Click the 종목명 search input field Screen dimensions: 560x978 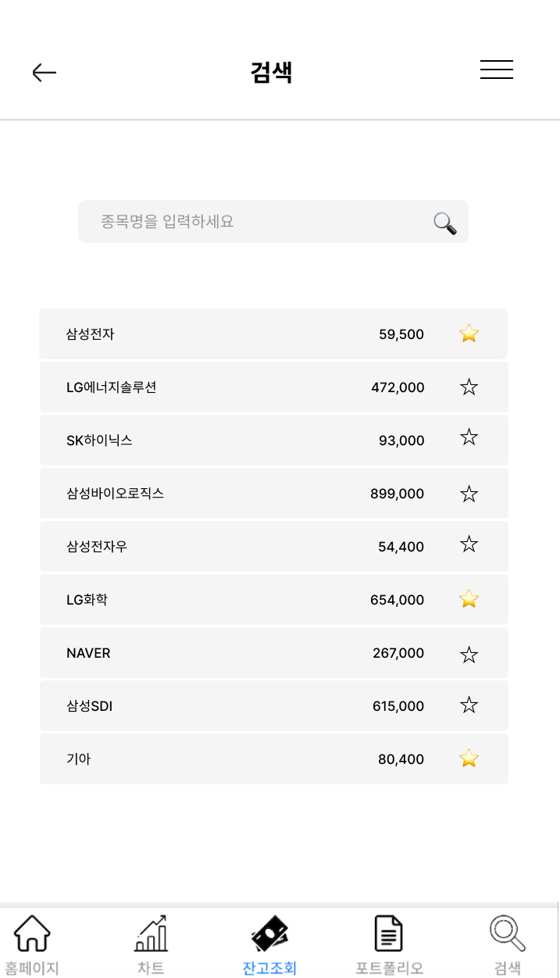click(x=234, y=222)
